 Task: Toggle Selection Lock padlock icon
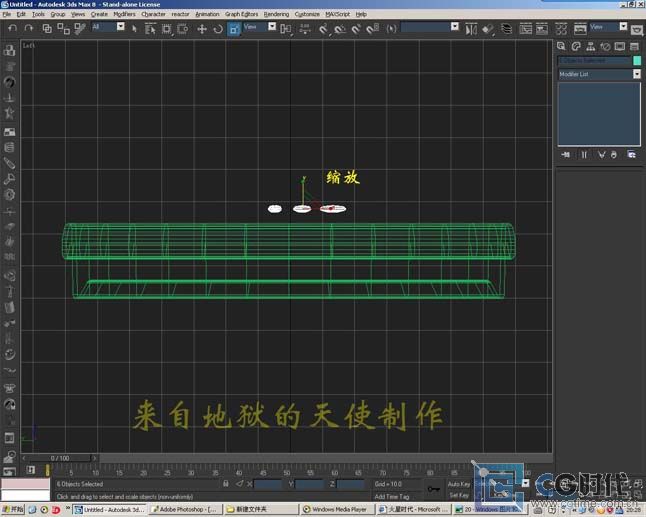pyautogui.click(x=226, y=484)
